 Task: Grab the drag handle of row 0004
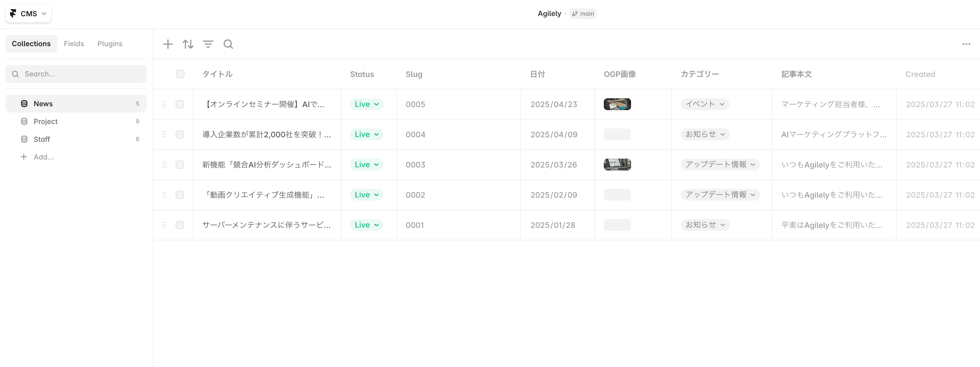tap(164, 134)
